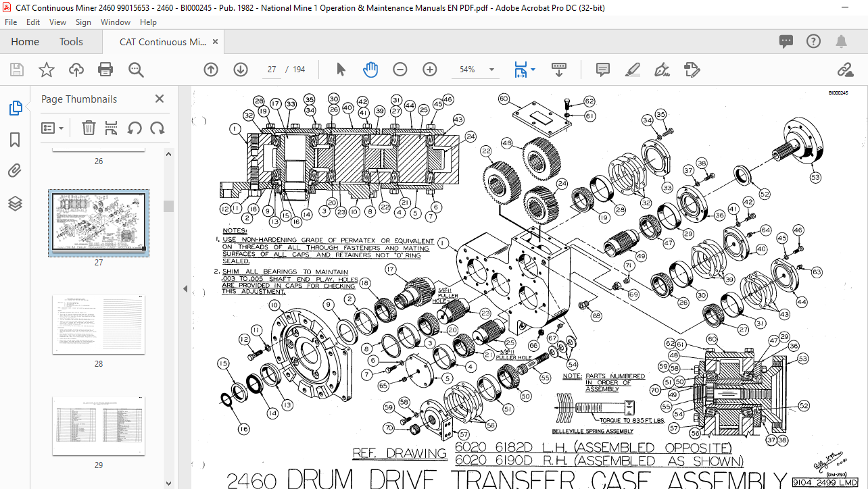Image resolution: width=868 pixels, height=489 pixels.
Task: Add a comment with the sticky note icon
Action: pyautogui.click(x=603, y=70)
